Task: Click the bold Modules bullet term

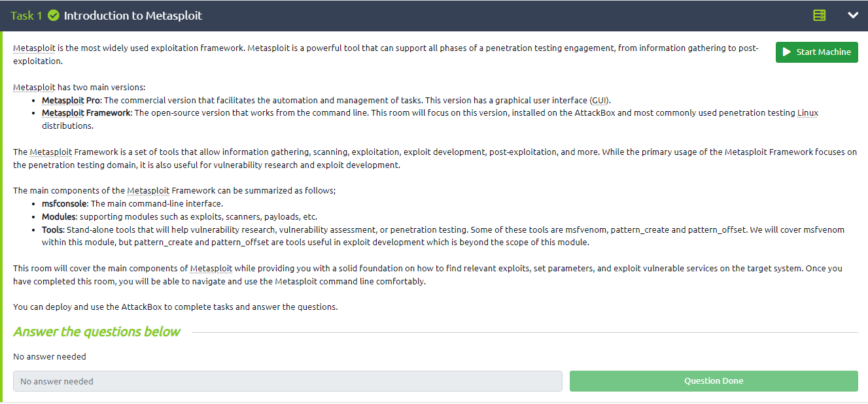Action: [x=59, y=216]
